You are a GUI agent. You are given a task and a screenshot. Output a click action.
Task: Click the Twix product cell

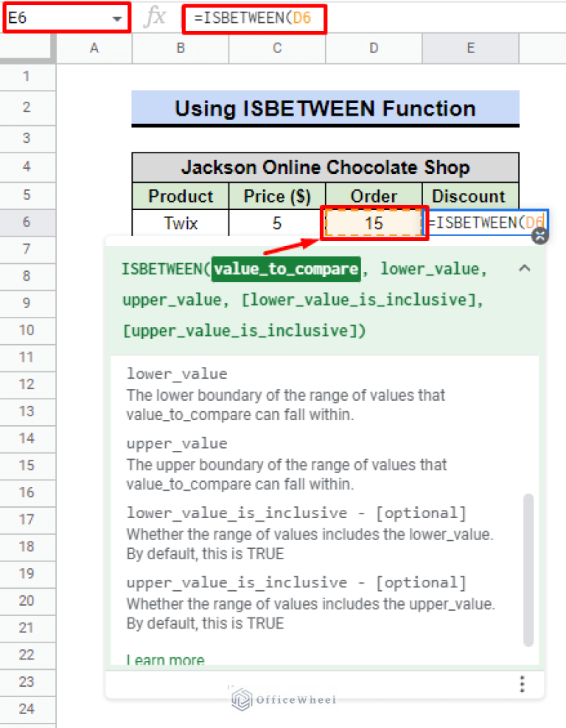181,222
